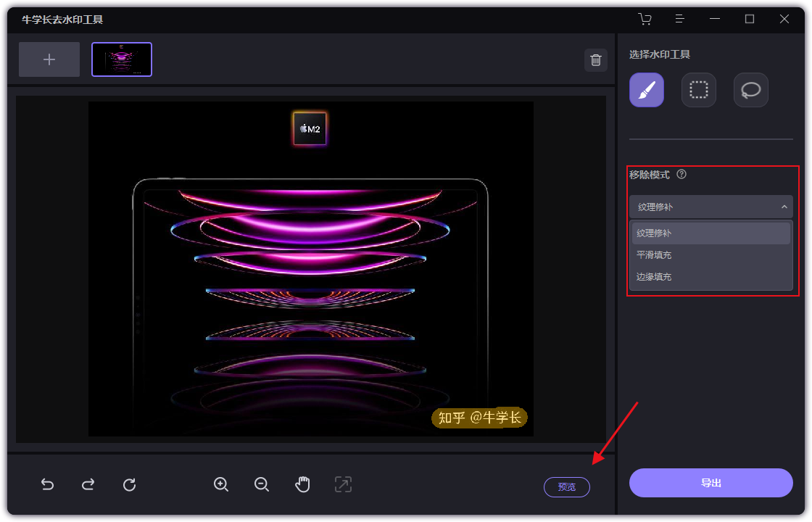The width and height of the screenshot is (812, 522).
Task: Reset image with the refresh icon
Action: (130, 484)
